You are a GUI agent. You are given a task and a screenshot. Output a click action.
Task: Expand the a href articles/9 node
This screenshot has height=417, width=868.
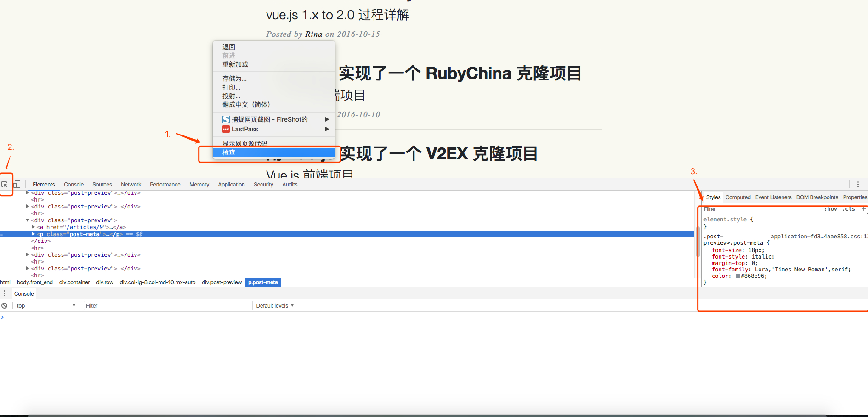pos(33,227)
